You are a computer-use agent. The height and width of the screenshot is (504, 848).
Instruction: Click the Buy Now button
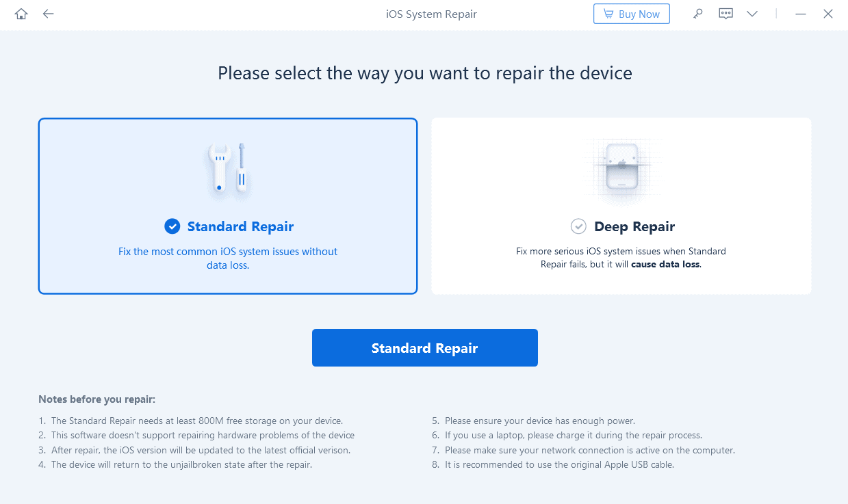[631, 14]
